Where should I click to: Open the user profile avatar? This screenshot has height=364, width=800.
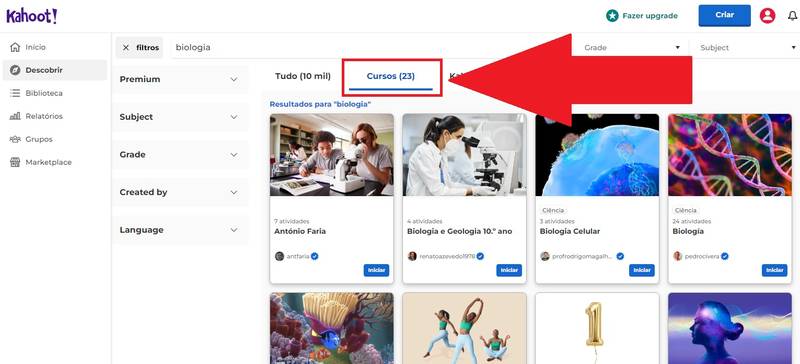[x=767, y=16]
